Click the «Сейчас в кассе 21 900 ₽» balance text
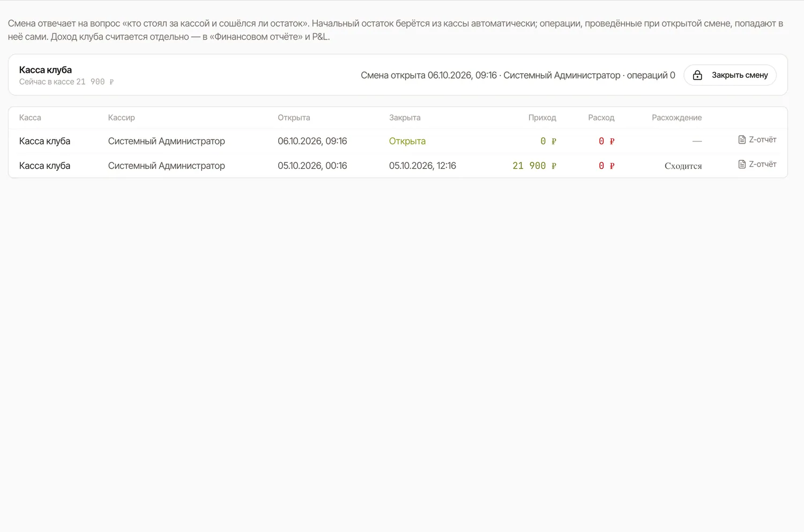 [66, 82]
